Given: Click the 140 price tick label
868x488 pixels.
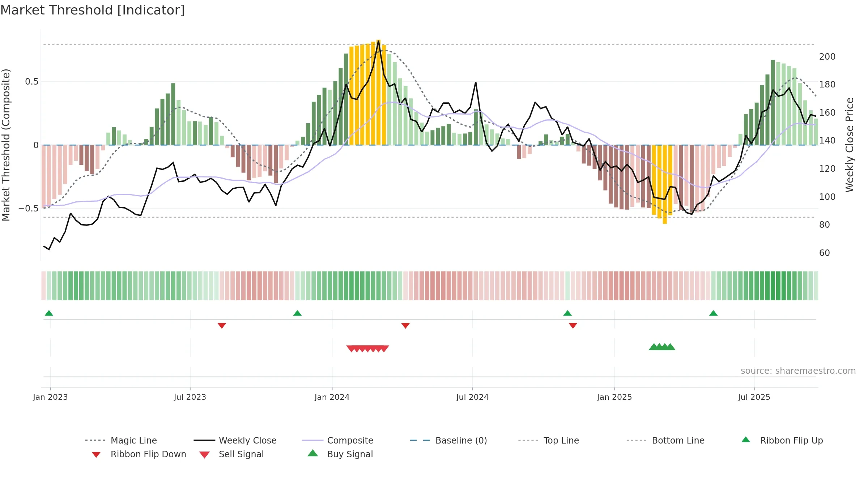Looking at the screenshot, I should pyautogui.click(x=827, y=140).
